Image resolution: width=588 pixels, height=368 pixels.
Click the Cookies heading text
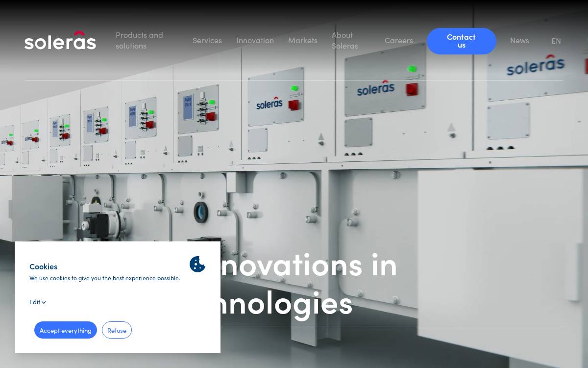[x=43, y=266]
